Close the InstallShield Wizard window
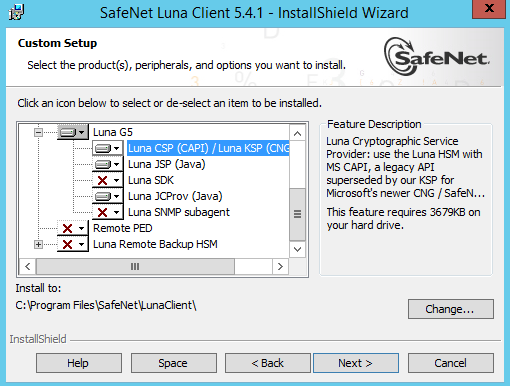 click(489, 9)
